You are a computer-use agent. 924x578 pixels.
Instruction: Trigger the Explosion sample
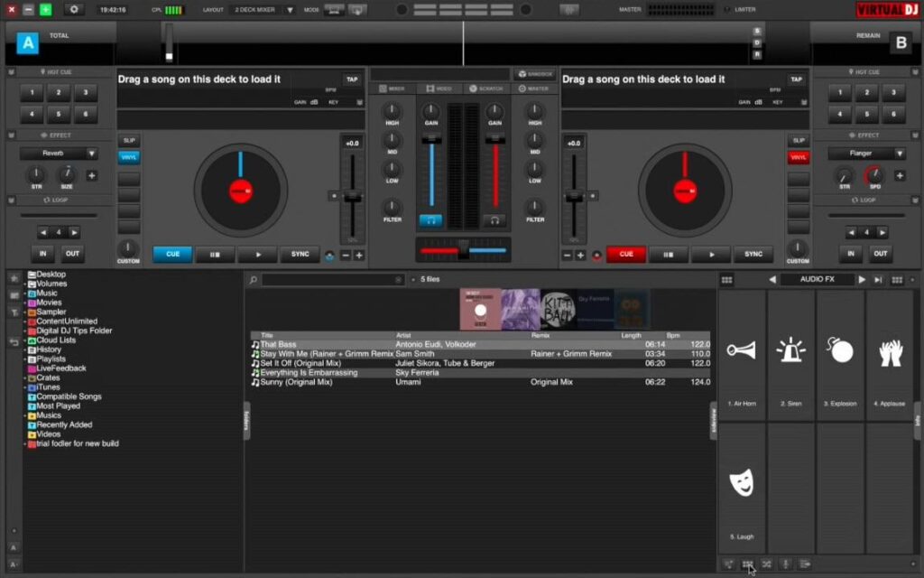(x=840, y=352)
